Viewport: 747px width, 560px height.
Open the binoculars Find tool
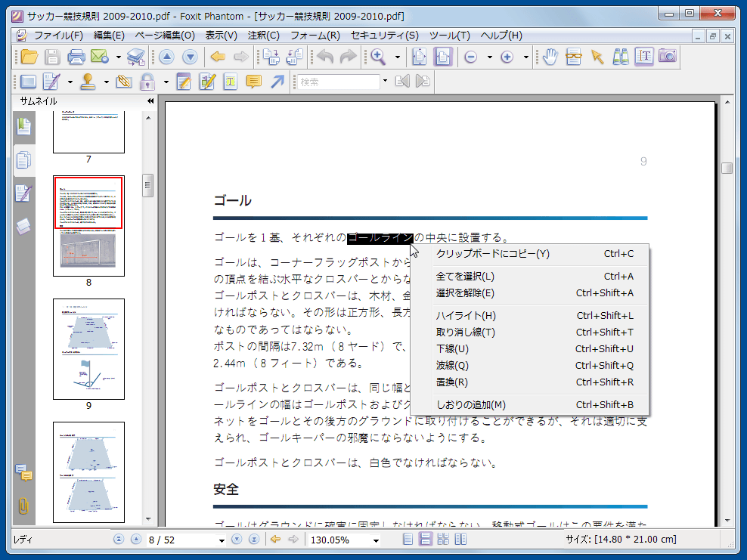coord(621,57)
